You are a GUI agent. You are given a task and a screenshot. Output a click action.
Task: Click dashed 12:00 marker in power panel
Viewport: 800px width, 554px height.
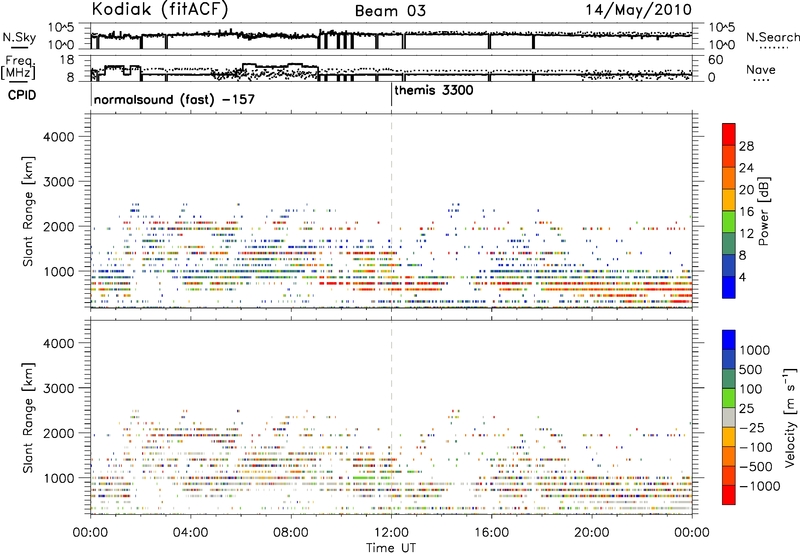(x=391, y=211)
